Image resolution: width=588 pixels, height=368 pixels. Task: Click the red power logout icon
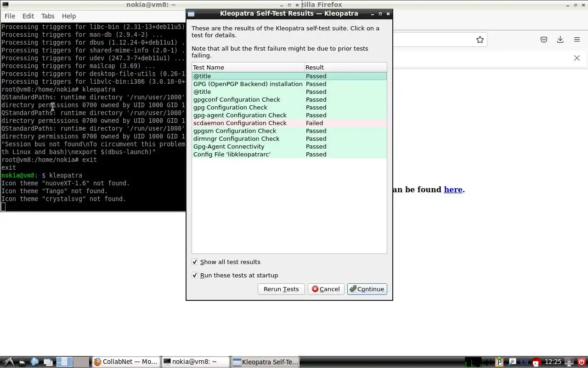point(582,362)
